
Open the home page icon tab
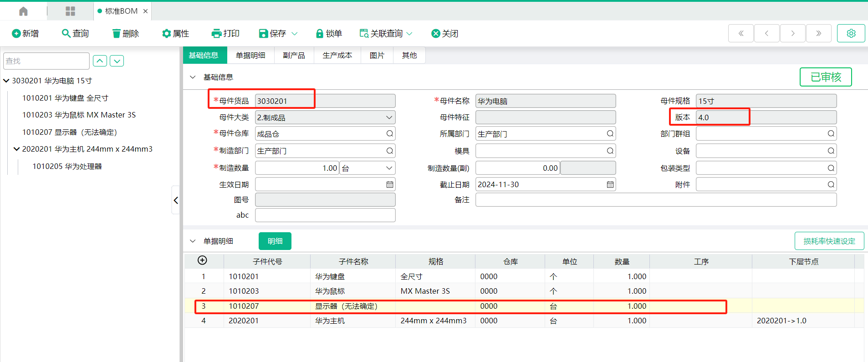coord(23,11)
